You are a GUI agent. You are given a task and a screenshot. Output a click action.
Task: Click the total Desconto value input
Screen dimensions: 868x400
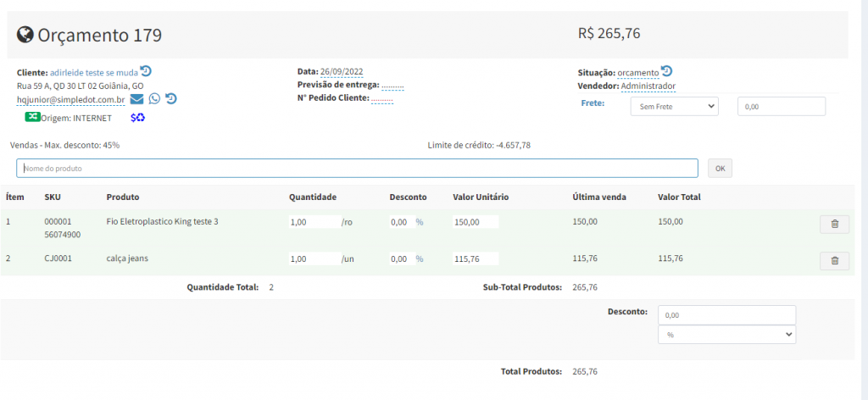(726, 315)
